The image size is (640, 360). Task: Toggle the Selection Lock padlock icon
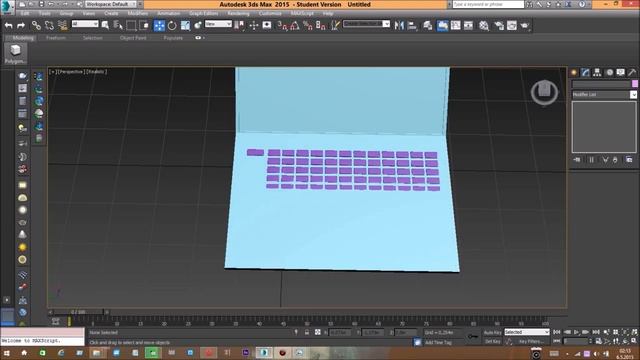(307, 333)
